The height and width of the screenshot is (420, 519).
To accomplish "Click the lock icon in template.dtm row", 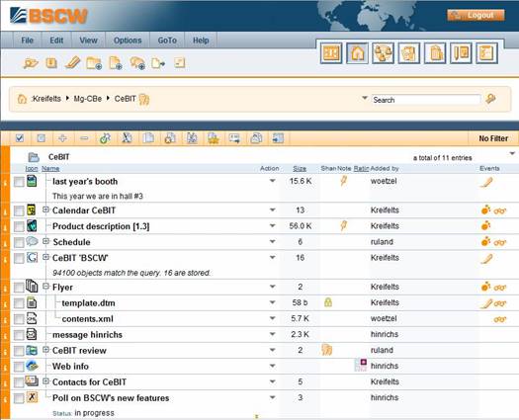I will pos(328,302).
